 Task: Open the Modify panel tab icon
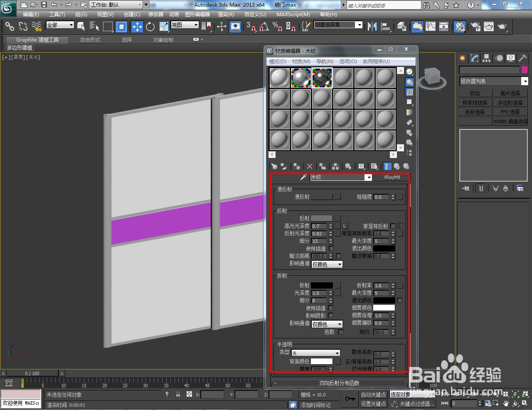(474, 58)
